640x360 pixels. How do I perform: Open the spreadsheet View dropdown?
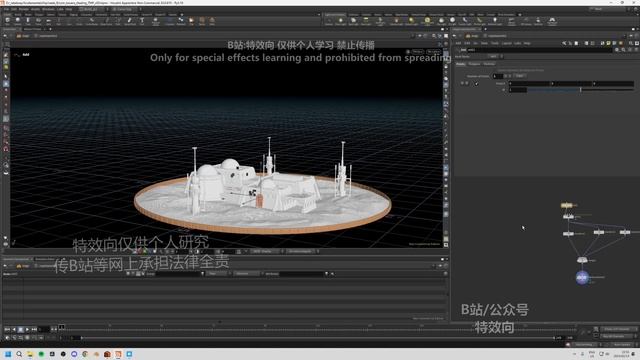coord(218,274)
